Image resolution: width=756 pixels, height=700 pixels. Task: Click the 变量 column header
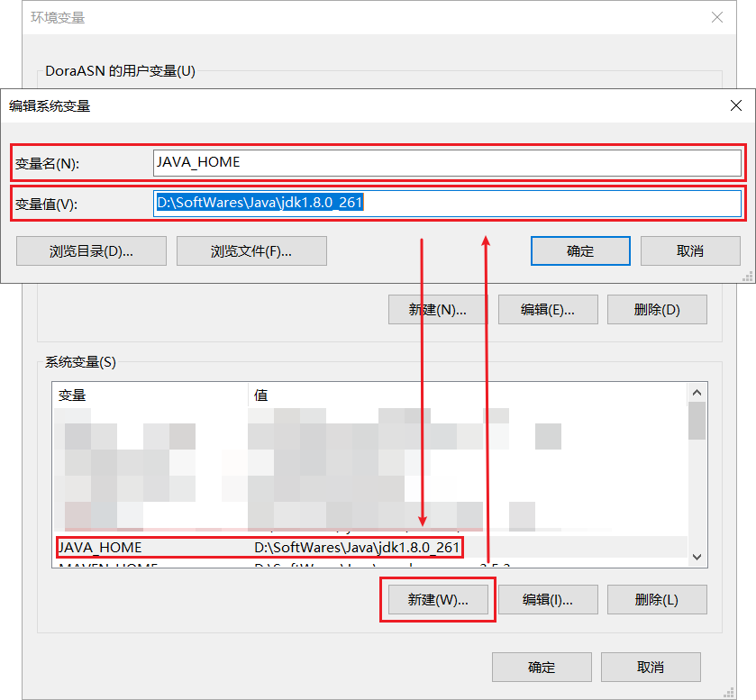[150, 395]
